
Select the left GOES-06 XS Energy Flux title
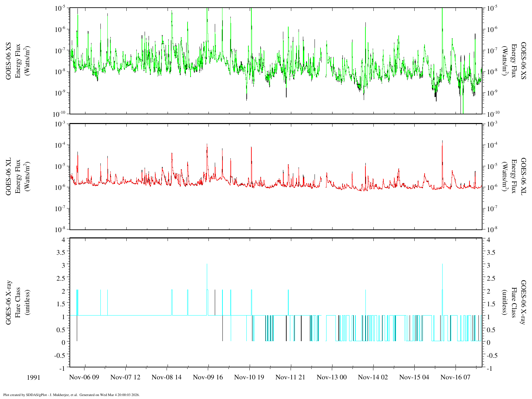(x=18, y=61)
